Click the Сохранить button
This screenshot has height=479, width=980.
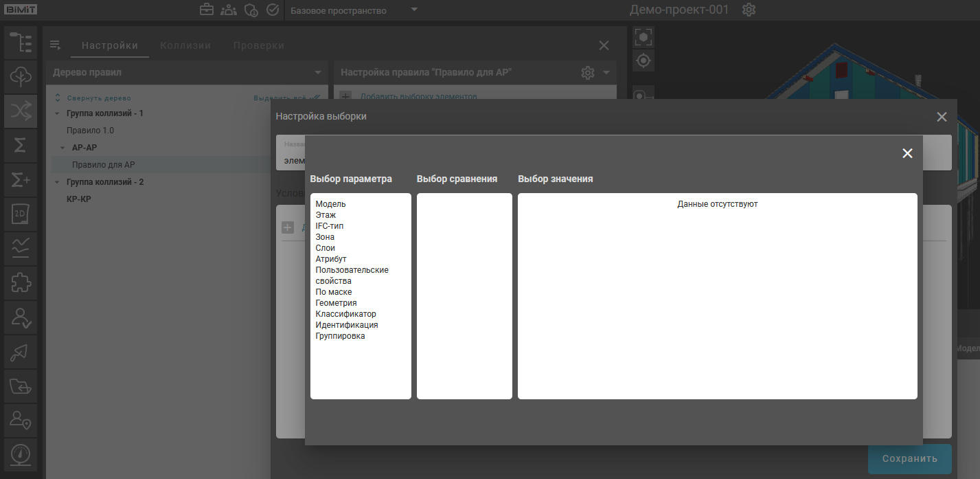(909, 459)
